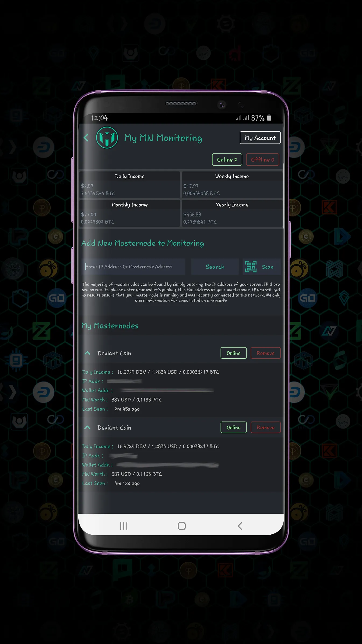Click the My MN Monitoring title
Viewport: 362px width, 644px height.
pyautogui.click(x=163, y=138)
